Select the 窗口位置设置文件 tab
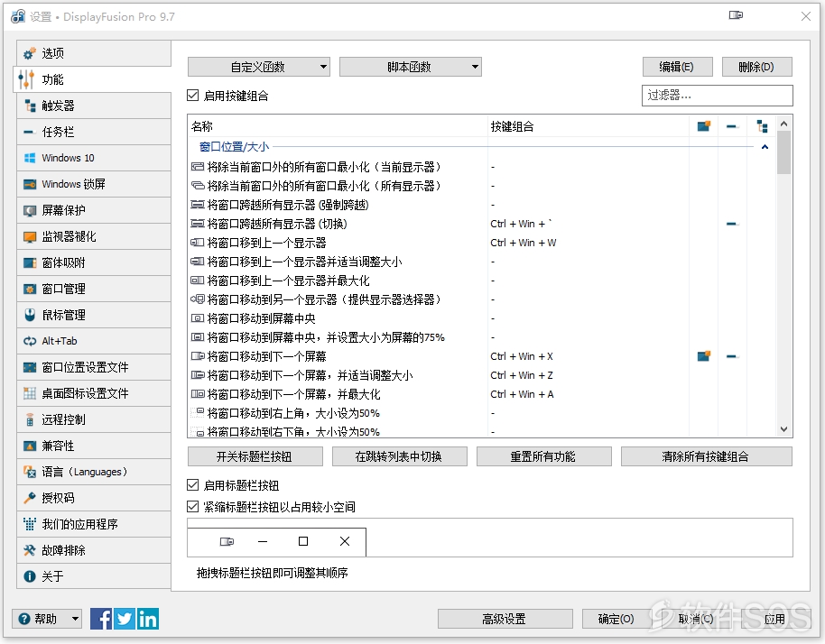Viewport: 825px width, 644px height. coord(94,367)
